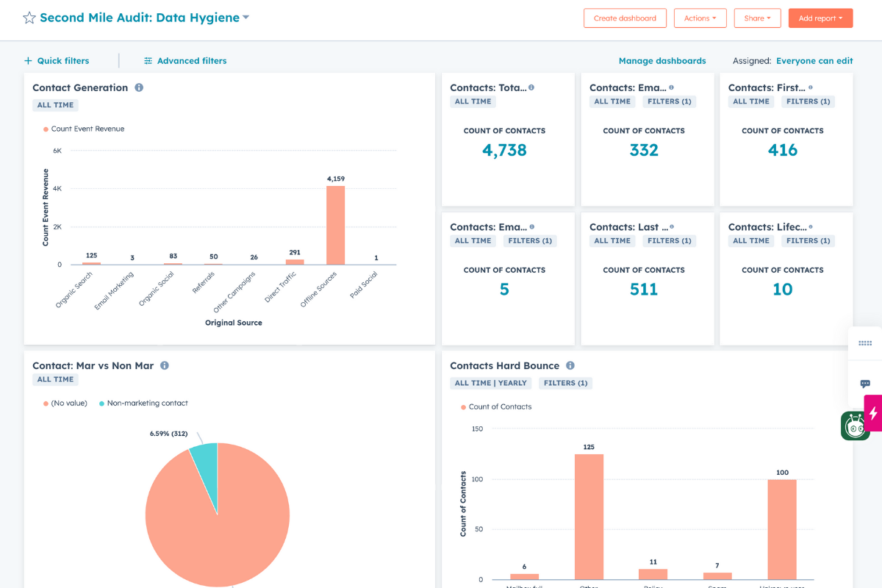Viewport: 882px width, 588px height.
Task: Toggle the Count Event Revenue legend dot
Action: [46, 129]
